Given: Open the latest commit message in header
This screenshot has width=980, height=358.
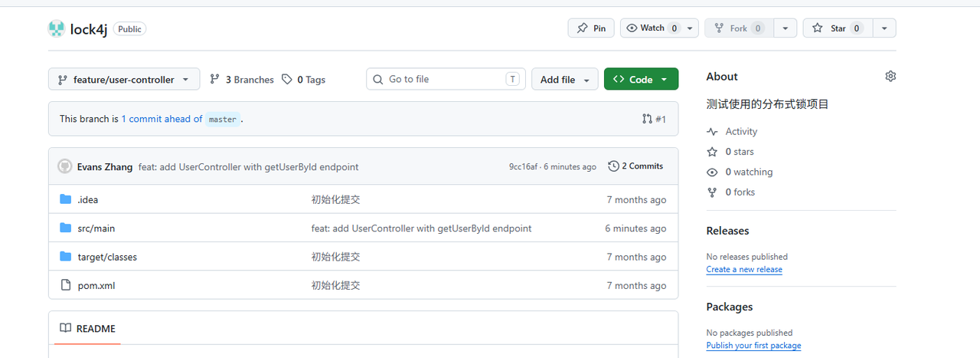Looking at the screenshot, I should click(x=249, y=166).
